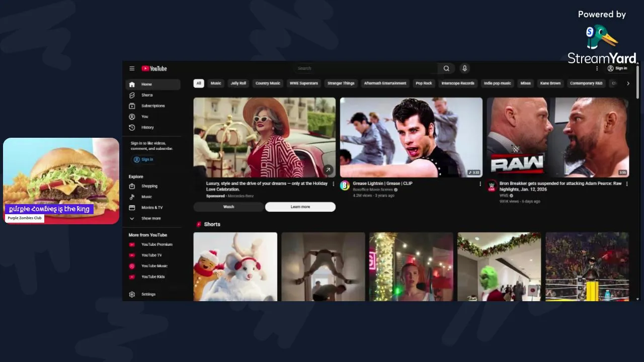Screen dimensions: 644x362
Task: Play the WWE Raw highlights thumbnail
Action: pos(558,137)
